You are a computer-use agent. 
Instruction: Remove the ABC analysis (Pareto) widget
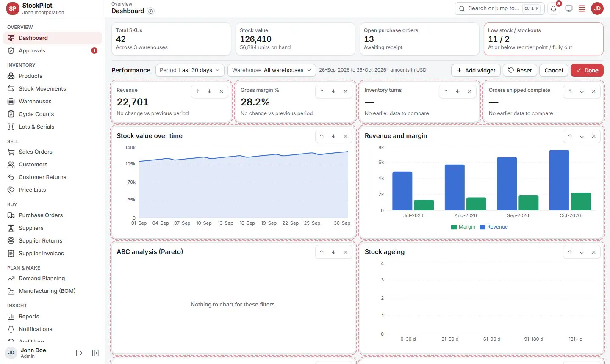[345, 252]
